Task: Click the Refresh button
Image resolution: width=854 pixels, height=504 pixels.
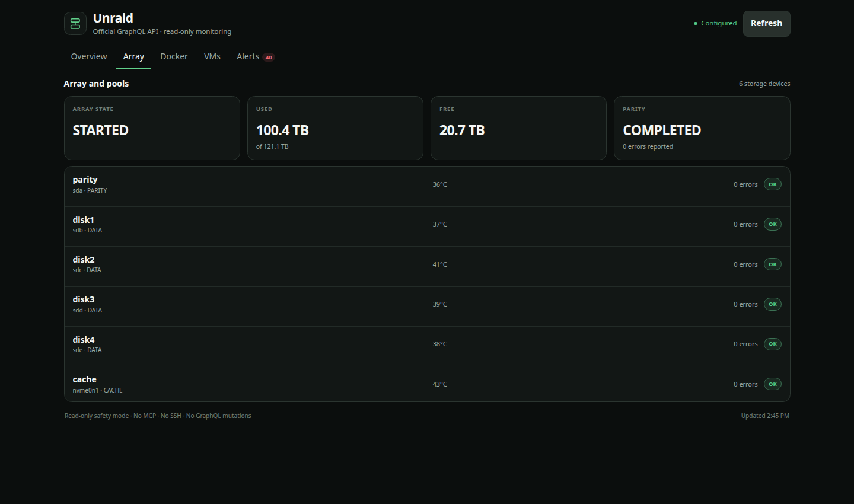Action: pos(766,24)
